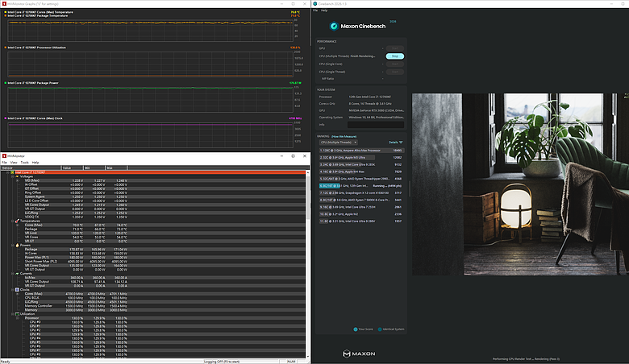The image size is (629, 364).
Task: Click green legend marker for Package Power
Action: [x=5, y=83]
